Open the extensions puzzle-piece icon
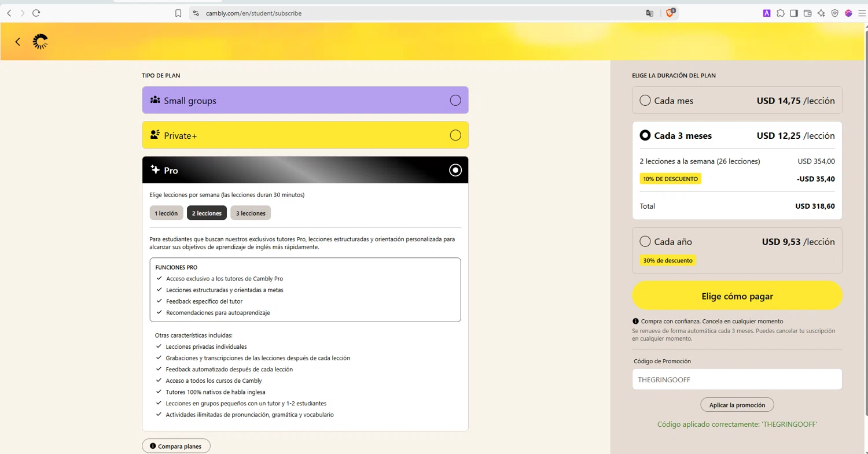The image size is (868, 454). pyautogui.click(x=781, y=13)
